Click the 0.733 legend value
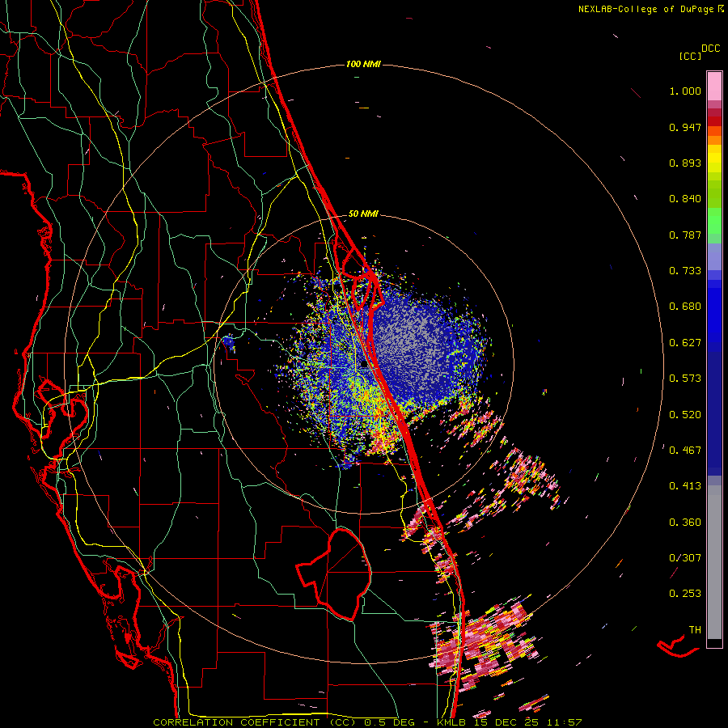The height and width of the screenshot is (728, 728). pyautogui.click(x=685, y=271)
